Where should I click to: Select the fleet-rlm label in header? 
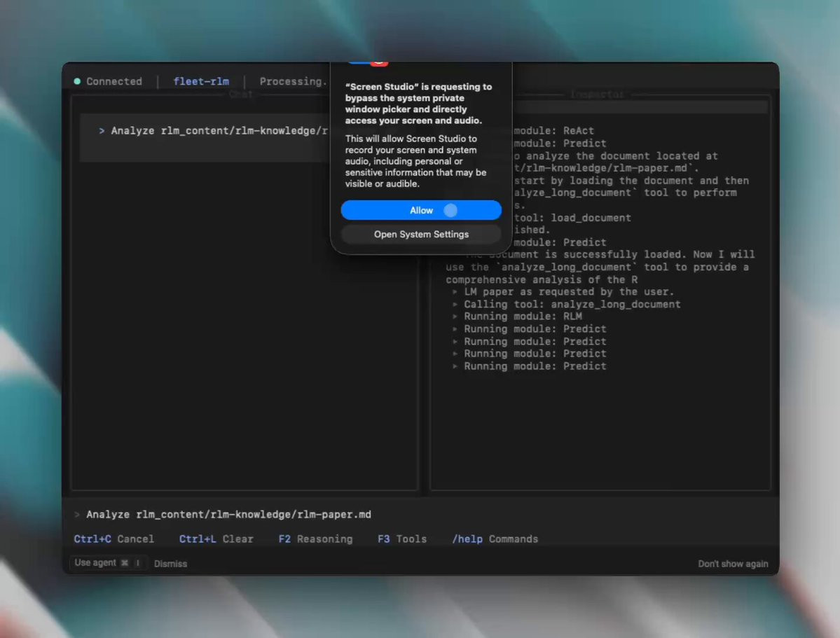point(201,81)
